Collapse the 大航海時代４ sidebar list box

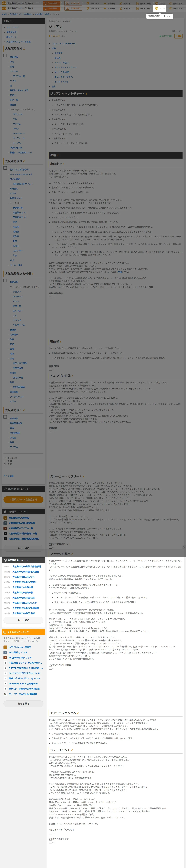point(5,55)
